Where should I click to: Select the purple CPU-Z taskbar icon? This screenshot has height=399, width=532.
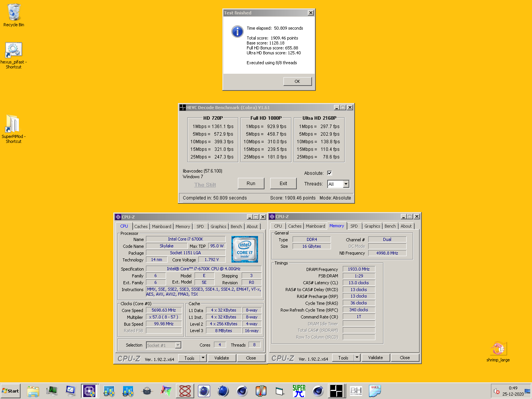pos(90,391)
